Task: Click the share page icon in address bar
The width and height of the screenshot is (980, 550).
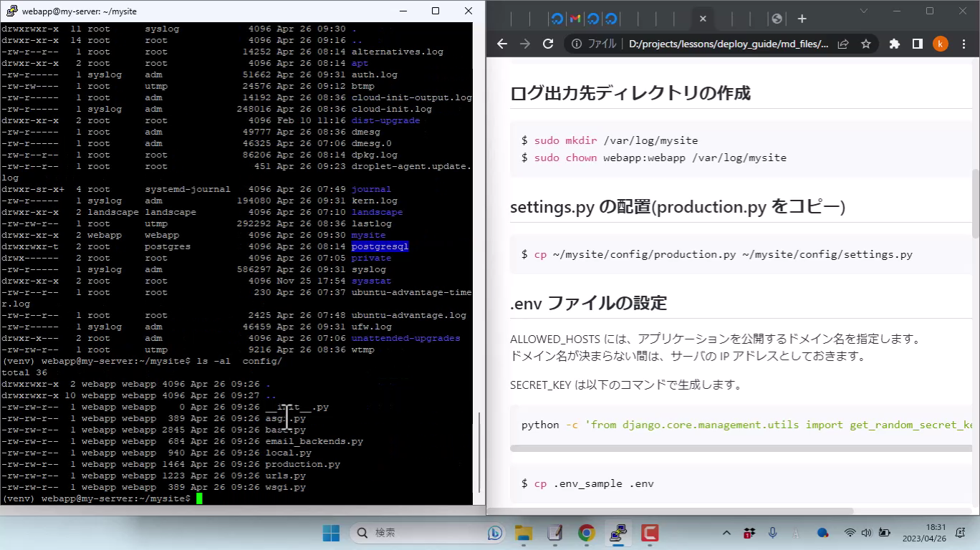Action: point(843,44)
